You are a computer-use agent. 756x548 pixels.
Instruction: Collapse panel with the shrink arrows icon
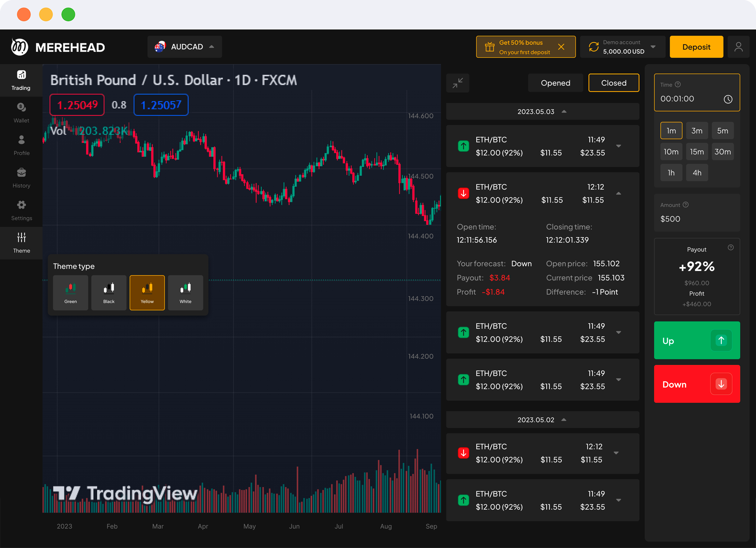(x=458, y=83)
